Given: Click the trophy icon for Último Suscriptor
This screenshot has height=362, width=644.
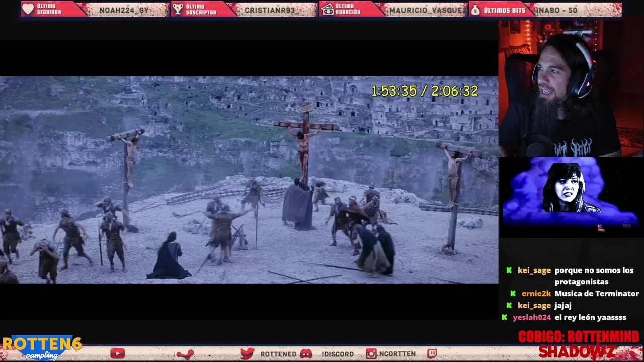Looking at the screenshot, I should (178, 9).
